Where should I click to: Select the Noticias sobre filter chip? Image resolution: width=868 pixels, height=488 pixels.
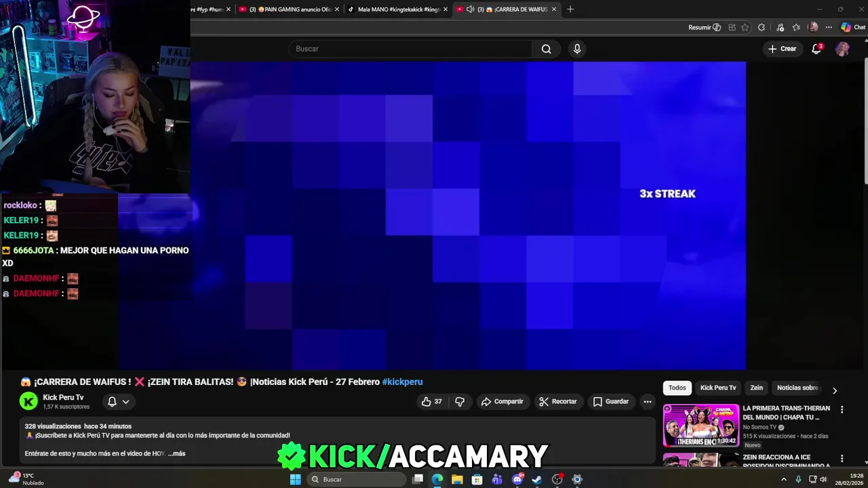[x=797, y=388]
